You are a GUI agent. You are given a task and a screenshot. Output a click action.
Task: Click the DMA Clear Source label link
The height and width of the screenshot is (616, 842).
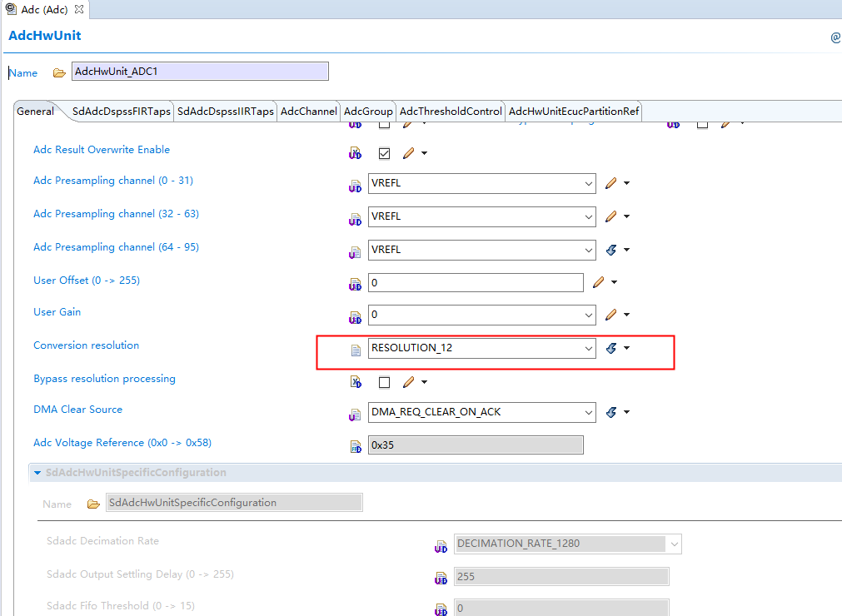click(x=77, y=410)
